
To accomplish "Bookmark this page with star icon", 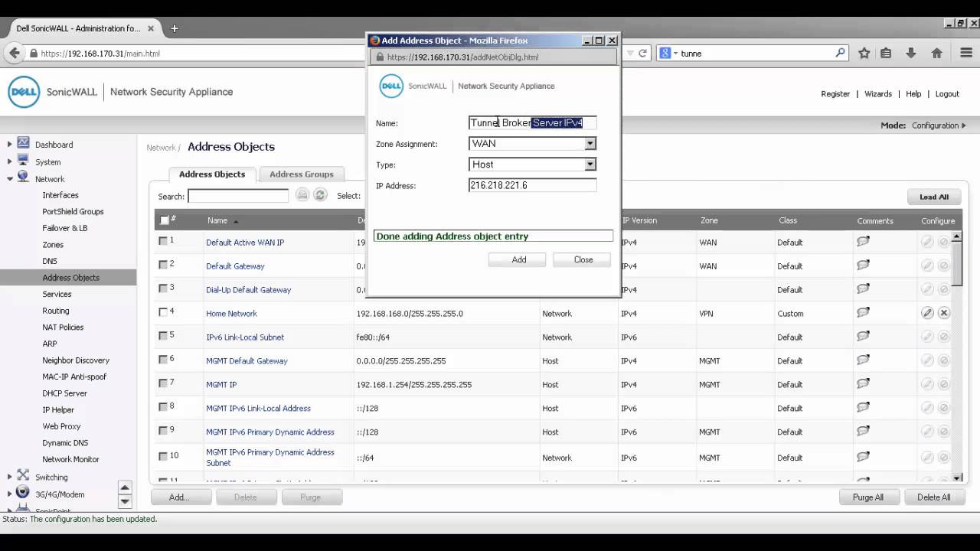I will (864, 53).
